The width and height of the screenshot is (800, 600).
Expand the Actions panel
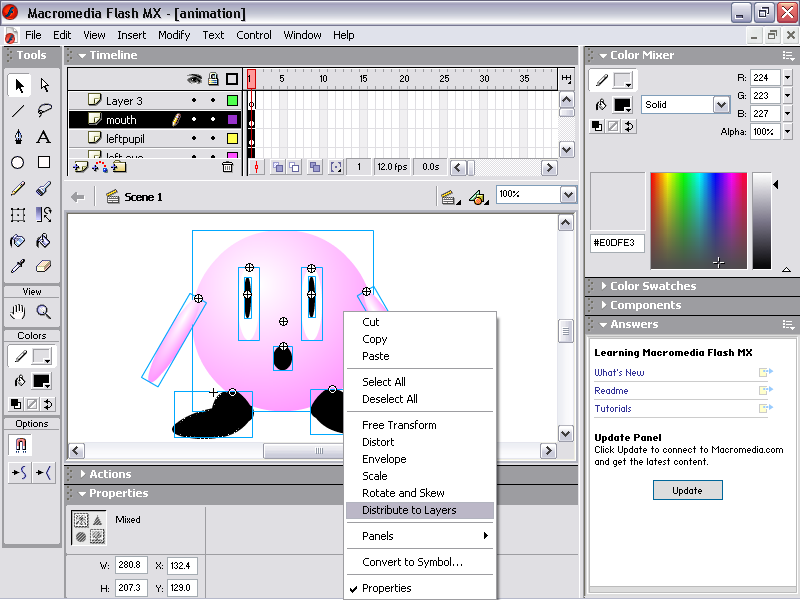[x=110, y=474]
